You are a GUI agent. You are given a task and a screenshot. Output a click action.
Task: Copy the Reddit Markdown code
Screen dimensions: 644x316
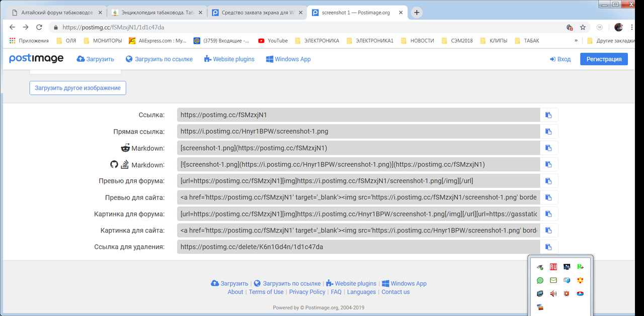(x=549, y=148)
